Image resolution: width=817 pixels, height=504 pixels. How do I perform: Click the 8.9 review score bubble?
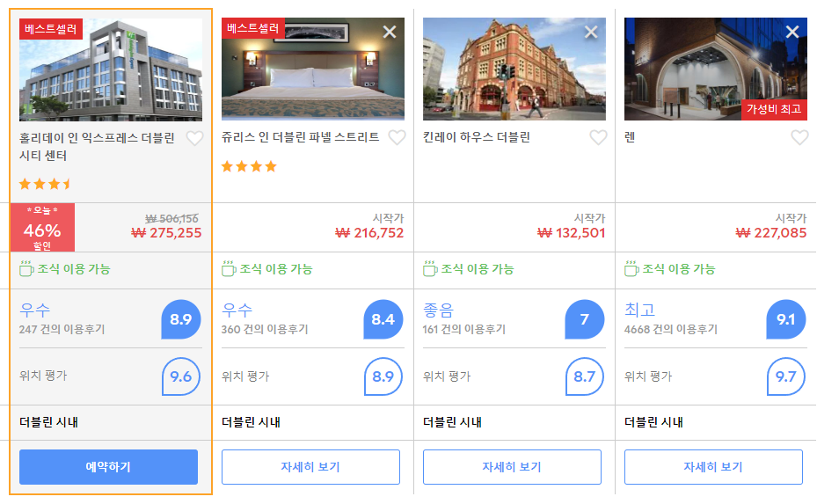[x=181, y=319]
